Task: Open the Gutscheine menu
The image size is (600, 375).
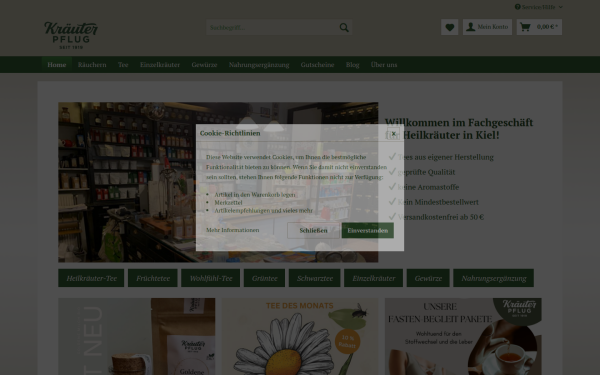Action: (317, 65)
